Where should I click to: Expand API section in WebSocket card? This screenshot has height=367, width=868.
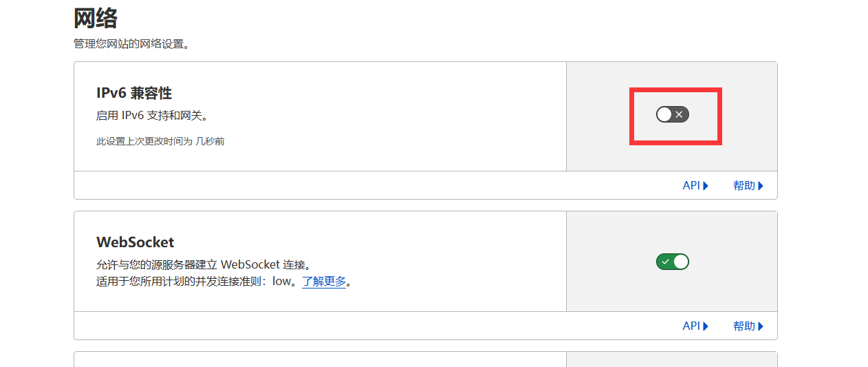click(691, 326)
